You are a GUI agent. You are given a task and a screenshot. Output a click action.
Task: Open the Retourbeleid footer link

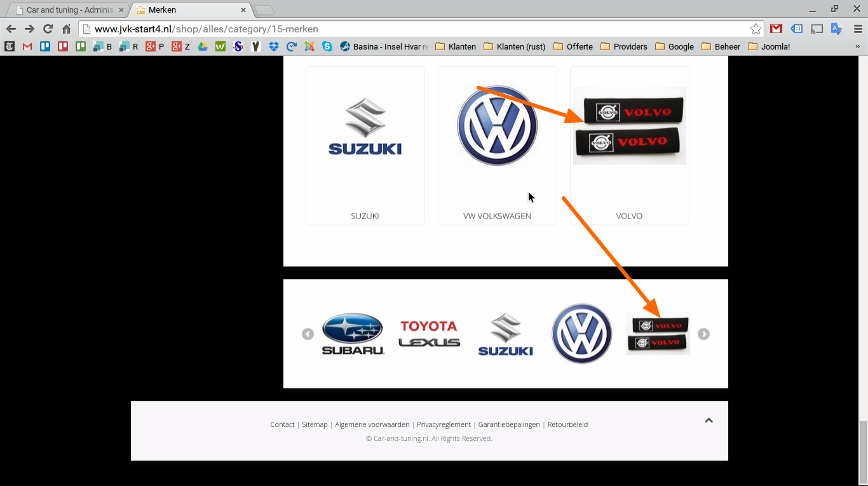click(567, 424)
